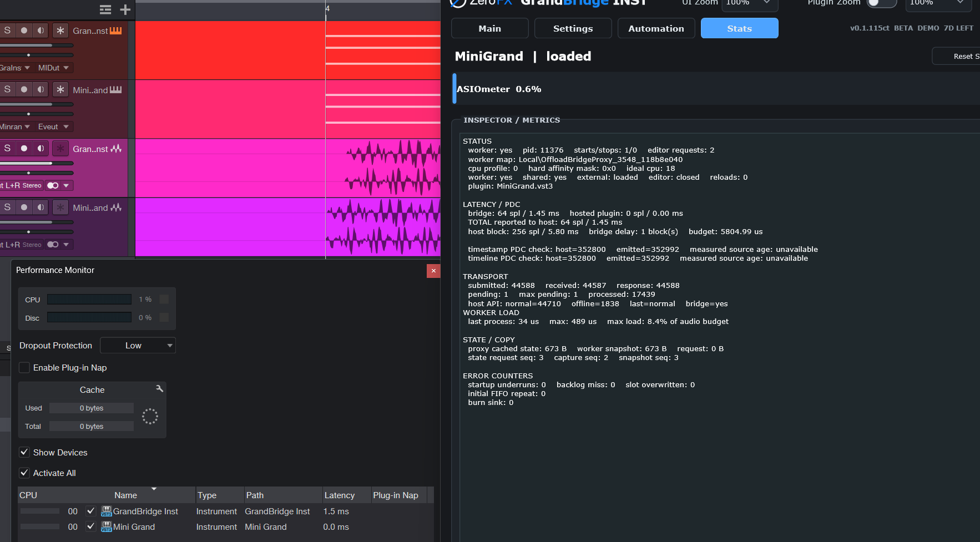Switch to the Main tab
Viewport: 980px width, 542px height.
(x=490, y=28)
